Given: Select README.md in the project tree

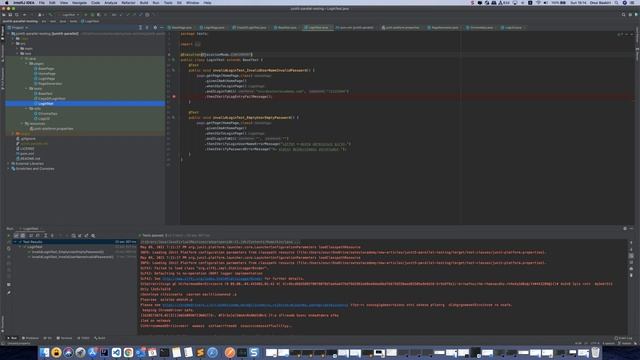Looking at the screenshot, I should (x=30, y=158).
